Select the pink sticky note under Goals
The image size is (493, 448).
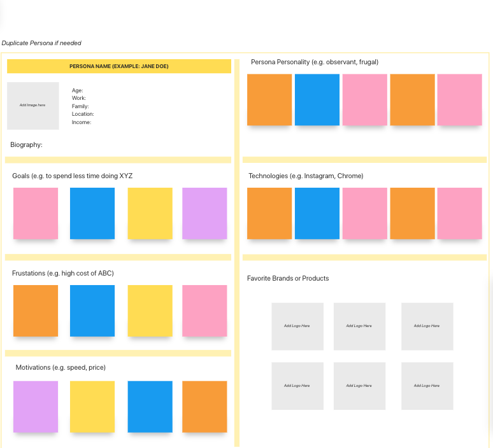coord(36,213)
